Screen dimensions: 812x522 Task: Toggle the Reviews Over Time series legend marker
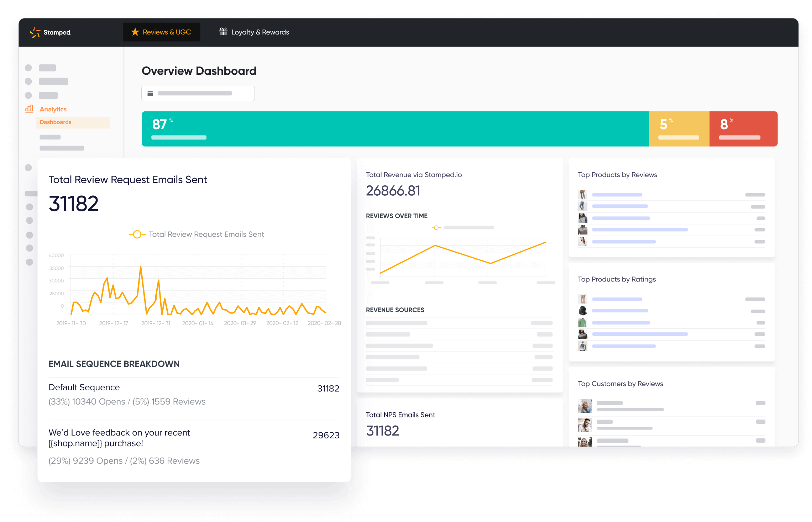coord(436,227)
